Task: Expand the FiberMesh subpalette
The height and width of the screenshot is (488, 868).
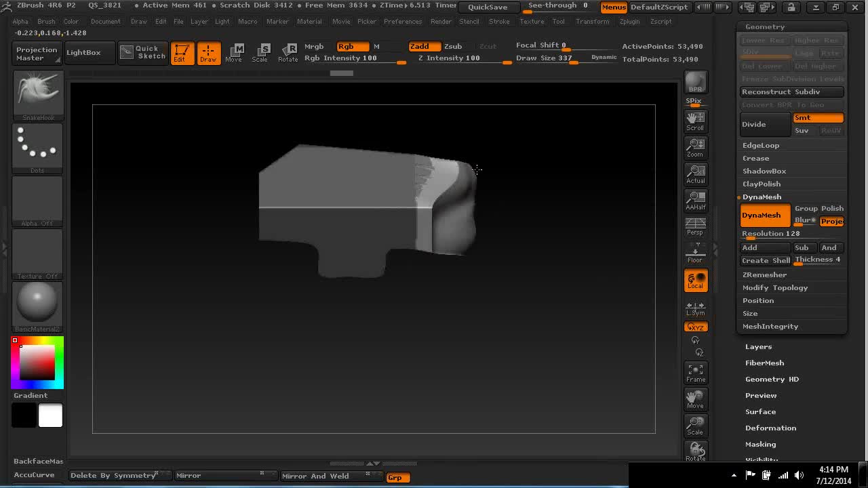Action: (x=764, y=363)
